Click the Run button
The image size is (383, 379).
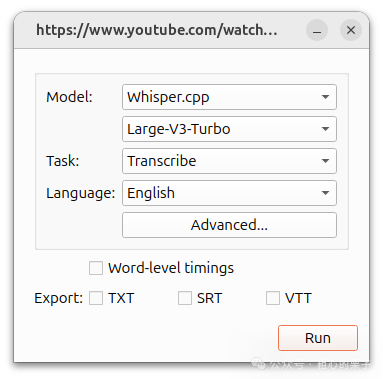click(318, 338)
